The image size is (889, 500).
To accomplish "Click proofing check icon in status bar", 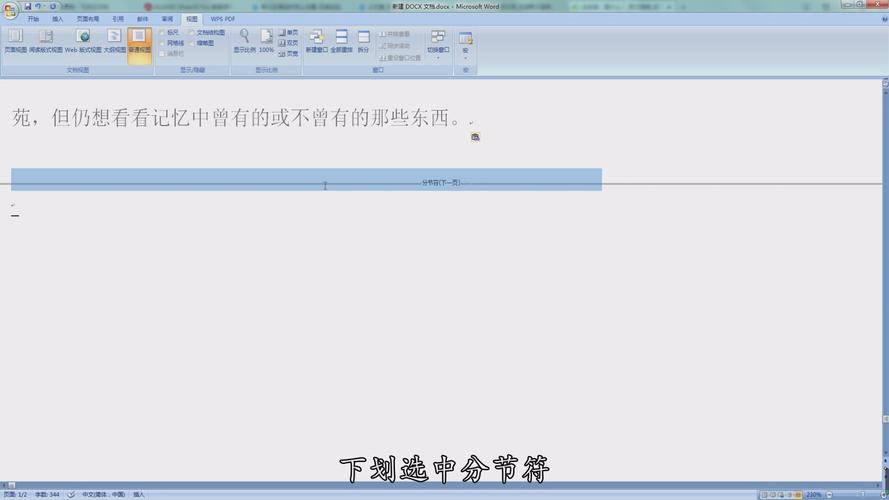I will (71, 495).
